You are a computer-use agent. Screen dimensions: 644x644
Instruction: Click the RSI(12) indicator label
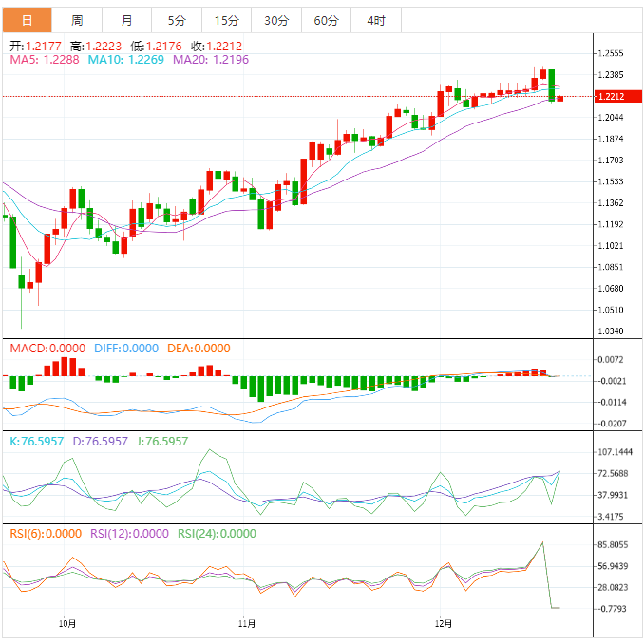click(x=130, y=534)
